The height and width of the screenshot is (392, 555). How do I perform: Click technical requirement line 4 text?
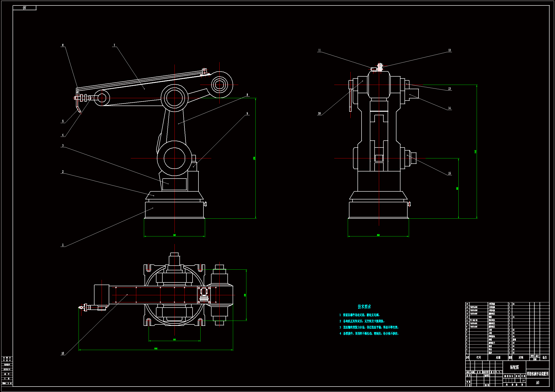click(370, 334)
